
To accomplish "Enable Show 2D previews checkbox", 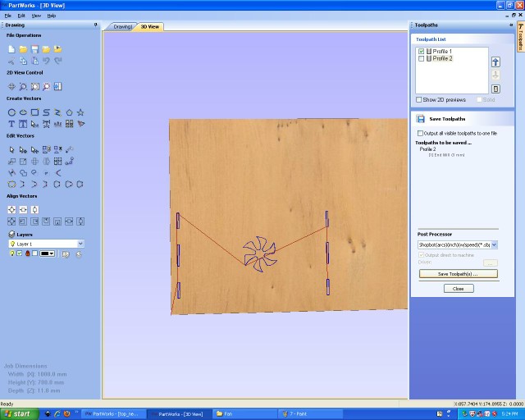I will 419,100.
